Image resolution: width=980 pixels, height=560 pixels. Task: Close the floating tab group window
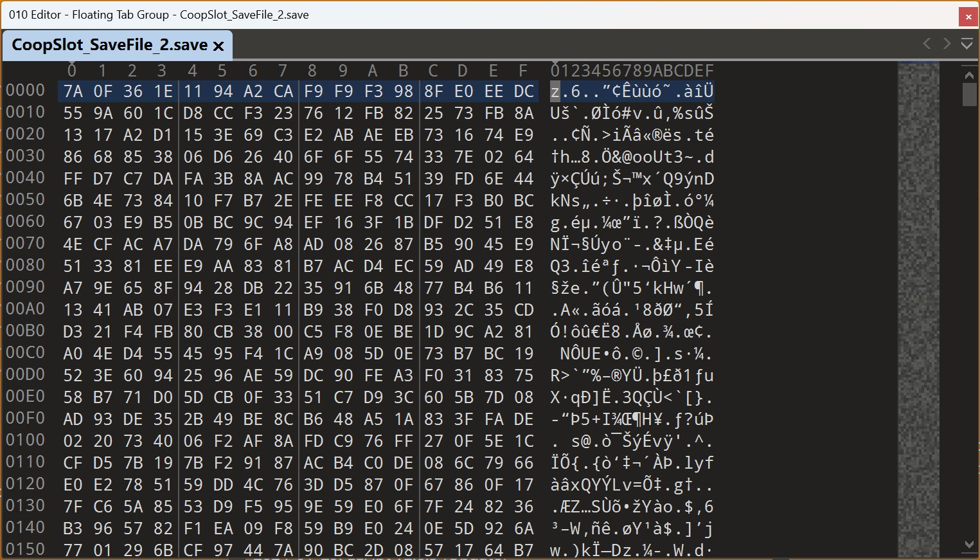coord(968,17)
